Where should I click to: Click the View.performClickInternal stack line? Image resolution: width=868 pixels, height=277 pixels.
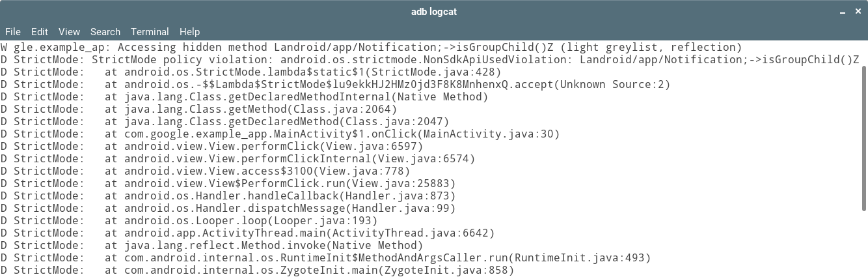click(x=238, y=159)
